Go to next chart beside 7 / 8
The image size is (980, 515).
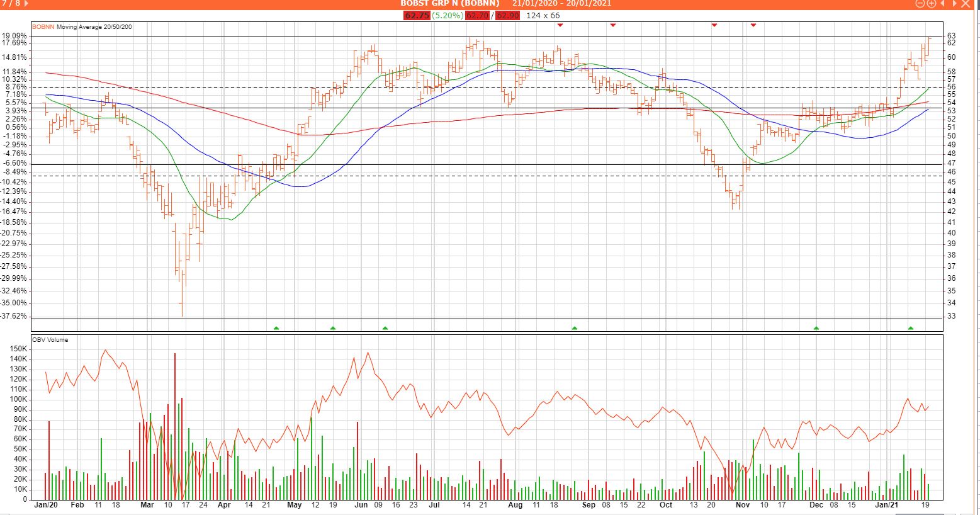pos(26,3)
